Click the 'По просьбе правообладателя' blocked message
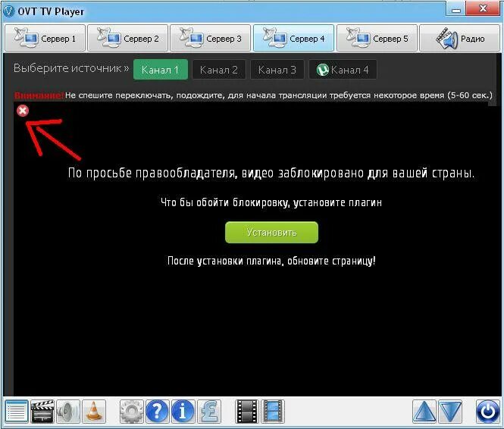The width and height of the screenshot is (504, 429). pyautogui.click(x=271, y=173)
